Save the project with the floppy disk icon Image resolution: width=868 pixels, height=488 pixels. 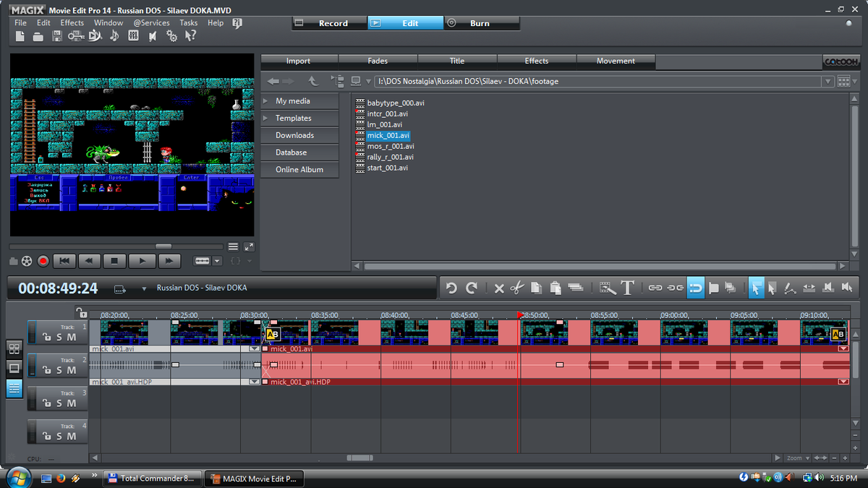pos(57,36)
